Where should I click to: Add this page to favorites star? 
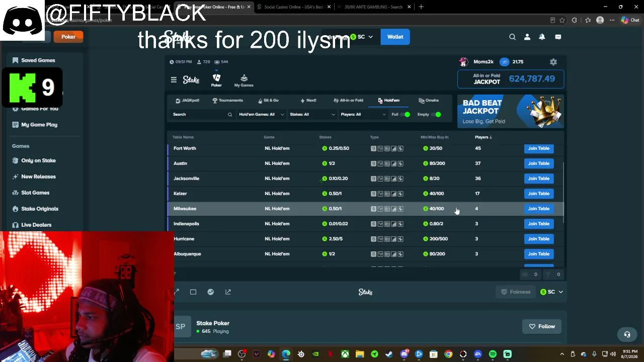point(562,20)
